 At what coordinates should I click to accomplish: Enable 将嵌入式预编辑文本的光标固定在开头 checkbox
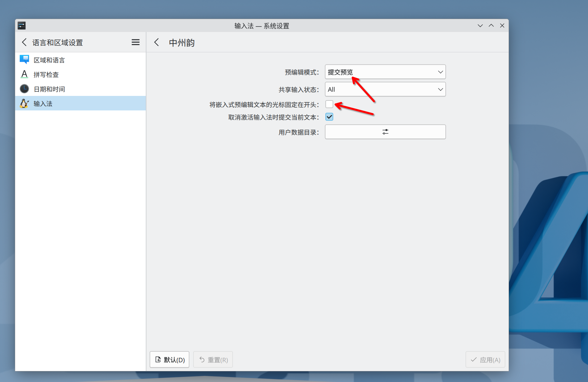click(329, 104)
